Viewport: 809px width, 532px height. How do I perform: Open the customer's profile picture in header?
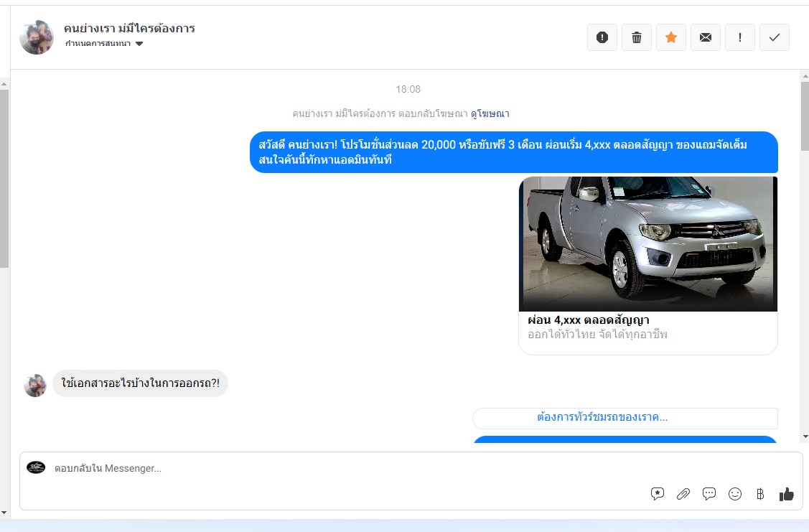37,37
